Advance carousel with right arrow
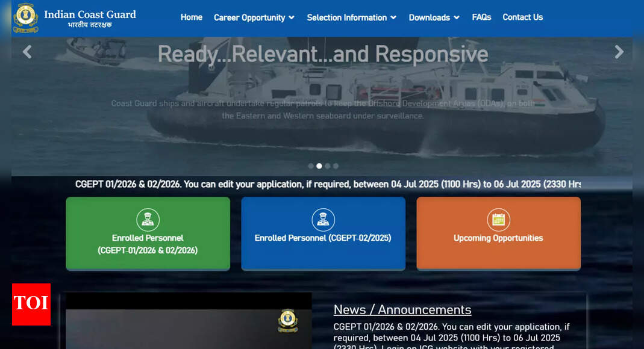The width and height of the screenshot is (644, 349). (619, 52)
